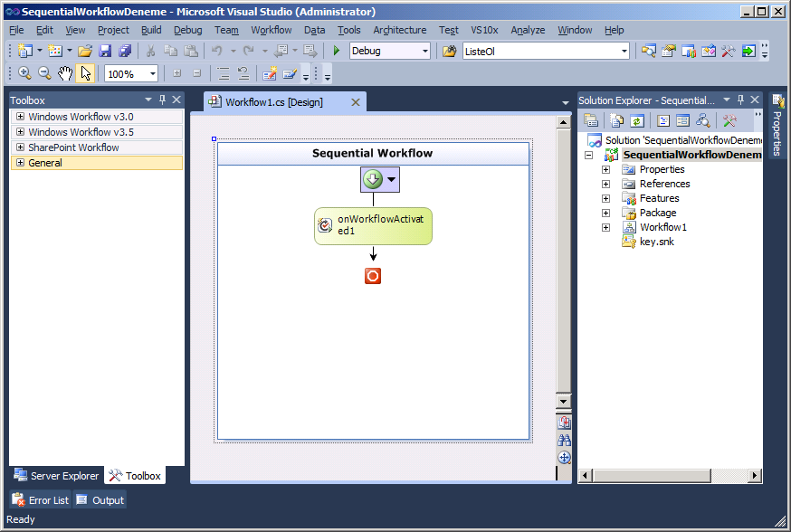Click the Save All toolbar icon
This screenshot has height=532, width=791.
click(125, 52)
